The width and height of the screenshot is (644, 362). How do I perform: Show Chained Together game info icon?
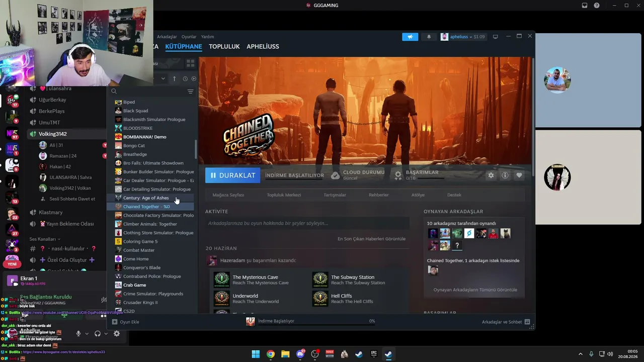pyautogui.click(x=505, y=175)
